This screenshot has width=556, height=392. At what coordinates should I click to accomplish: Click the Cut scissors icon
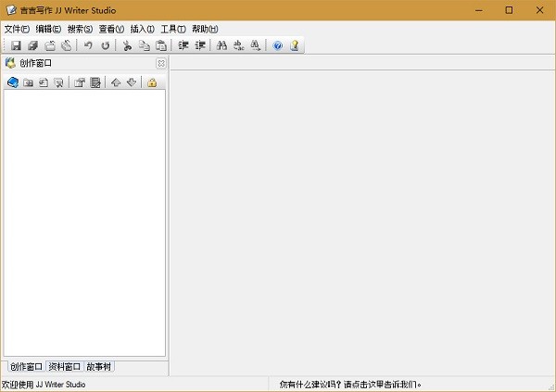point(128,45)
